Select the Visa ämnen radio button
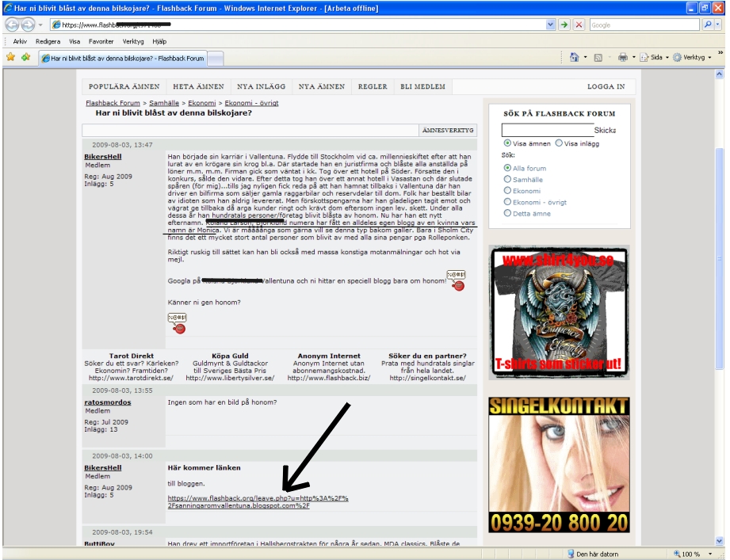 coord(507,143)
